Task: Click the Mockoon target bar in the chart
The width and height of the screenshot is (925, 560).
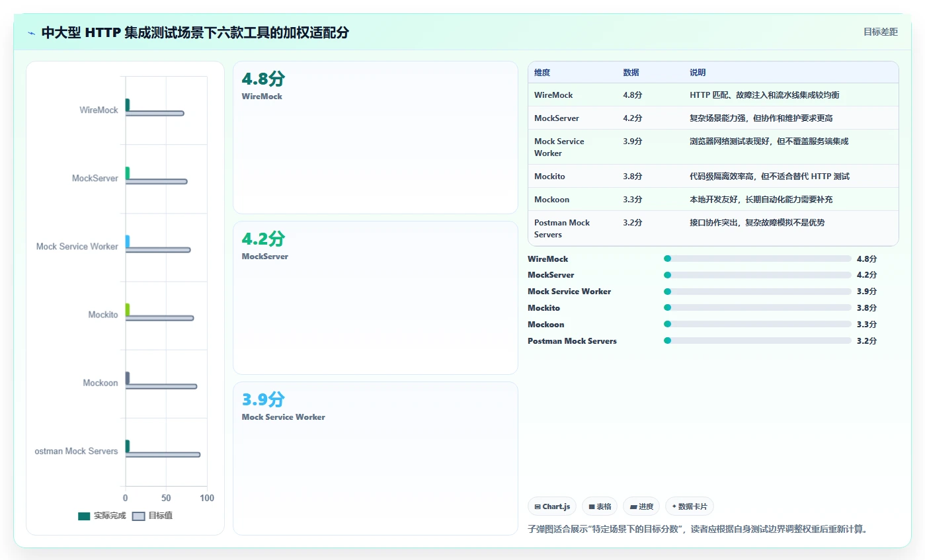Action: pos(161,386)
